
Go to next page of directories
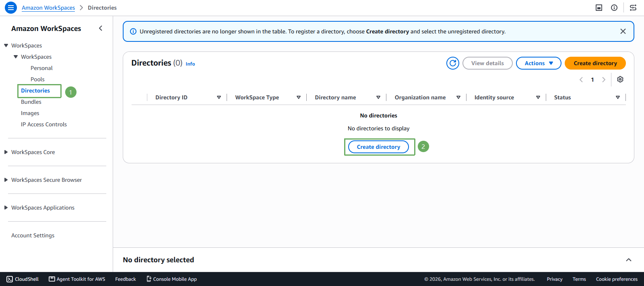click(x=604, y=80)
